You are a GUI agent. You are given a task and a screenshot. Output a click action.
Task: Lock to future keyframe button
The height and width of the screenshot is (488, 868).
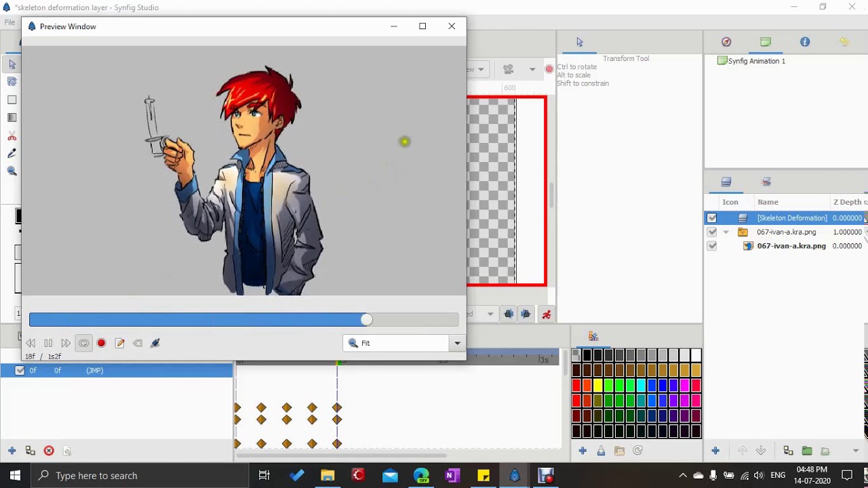click(x=526, y=314)
